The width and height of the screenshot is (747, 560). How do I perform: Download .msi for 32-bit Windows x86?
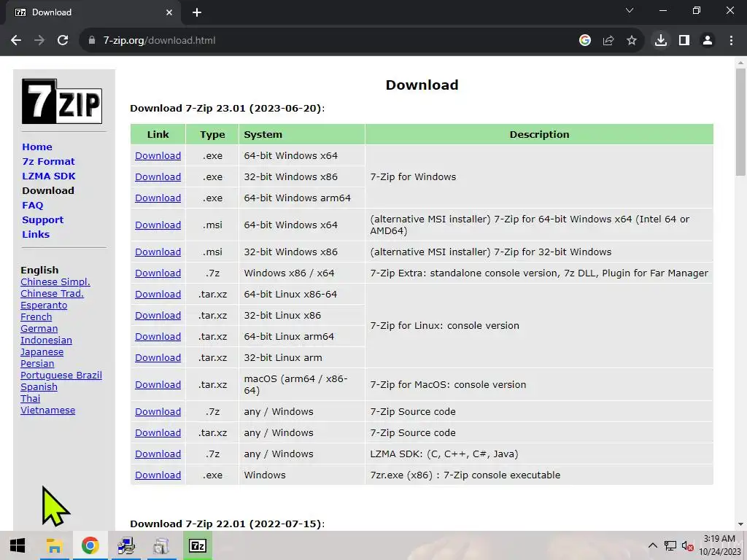[158, 252]
